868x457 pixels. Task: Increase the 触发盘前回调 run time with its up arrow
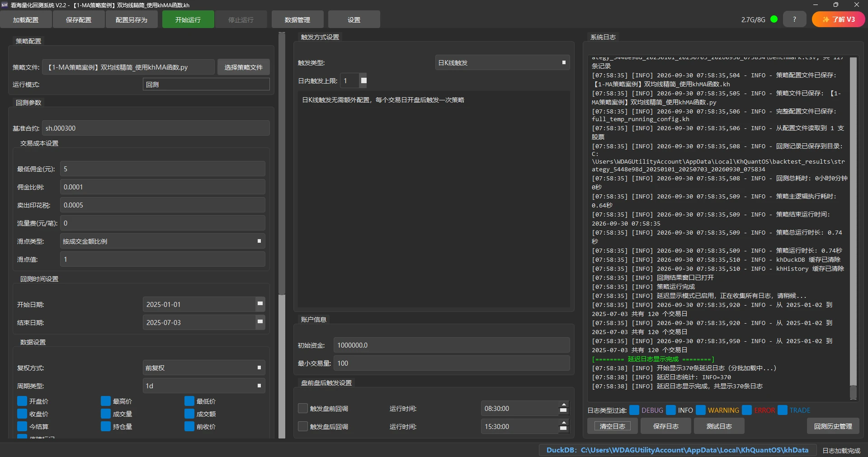[x=563, y=405]
